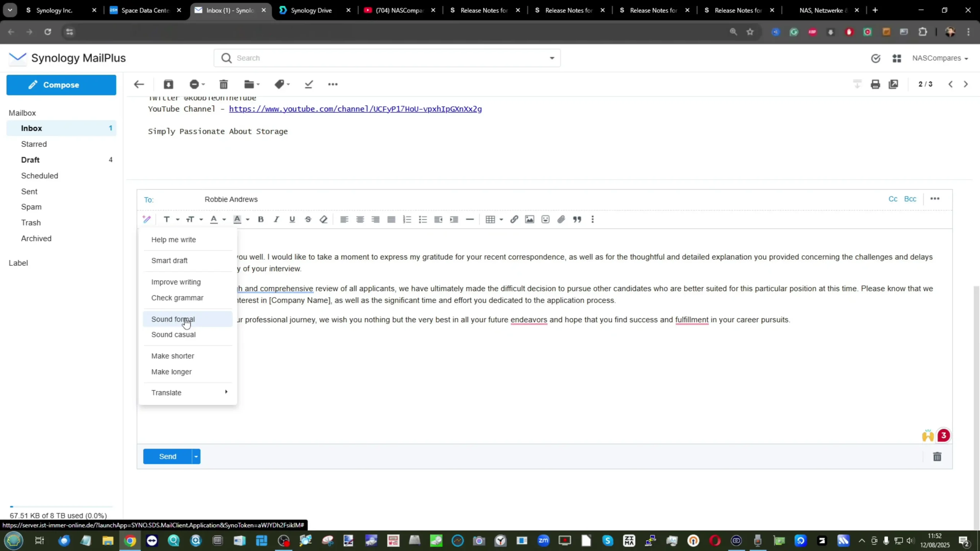Toggle italic formatting in compose toolbar
The height and width of the screenshot is (551, 980).
click(276, 219)
